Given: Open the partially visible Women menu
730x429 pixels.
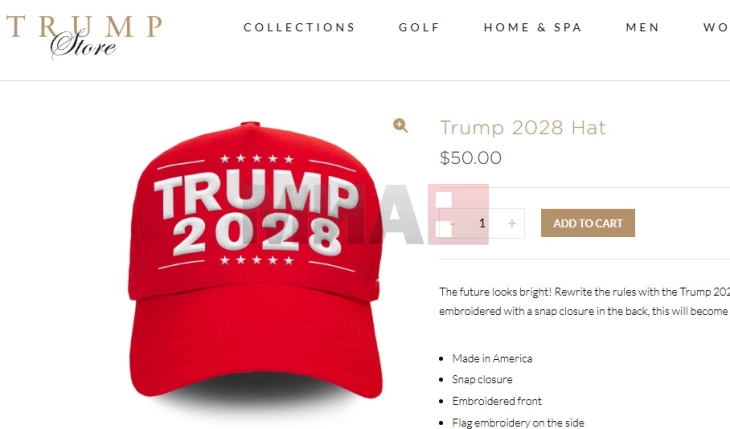Looking at the screenshot, I should coord(716,27).
